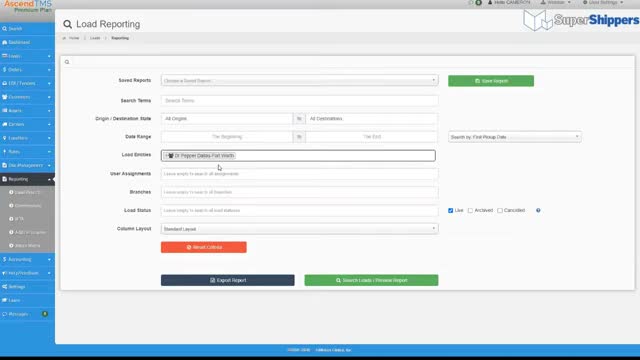
Task: Click the Hello CAMERON user link
Action: point(509,2)
